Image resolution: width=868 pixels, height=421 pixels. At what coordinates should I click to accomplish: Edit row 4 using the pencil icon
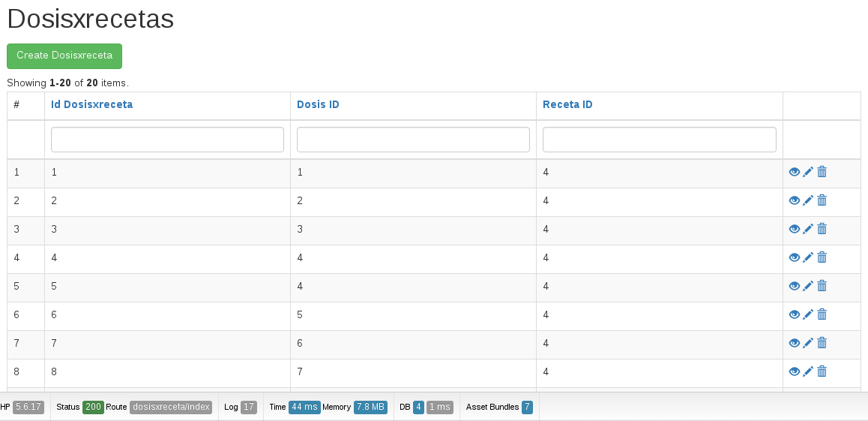click(x=808, y=257)
